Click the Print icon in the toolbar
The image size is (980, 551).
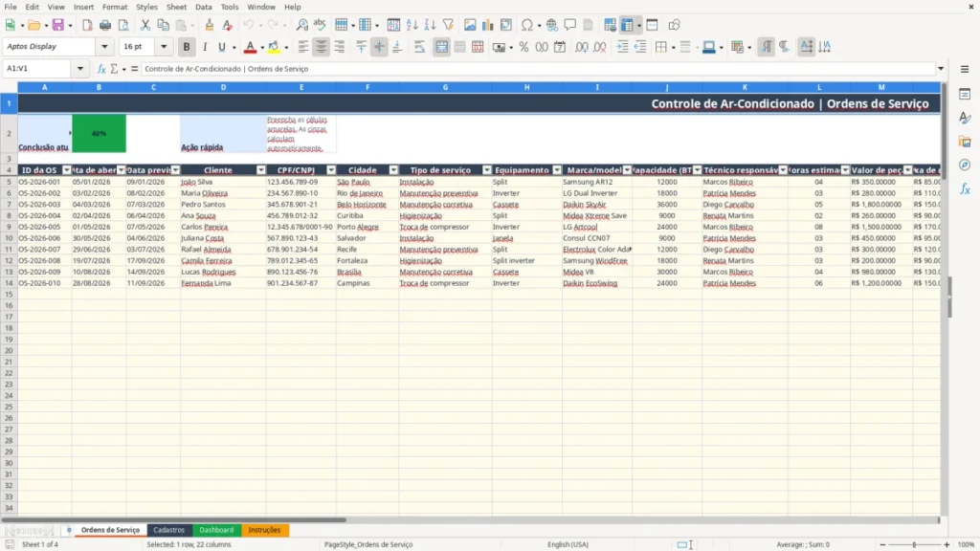pyautogui.click(x=105, y=25)
